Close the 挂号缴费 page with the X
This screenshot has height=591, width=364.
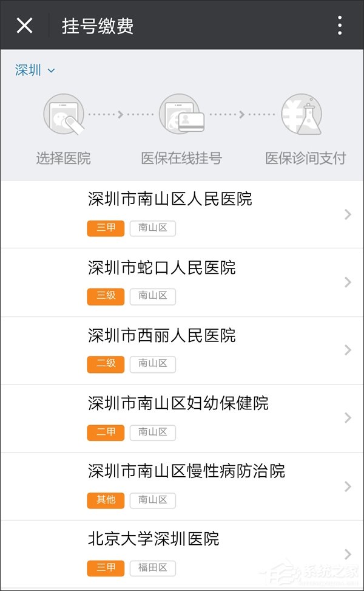tap(22, 24)
